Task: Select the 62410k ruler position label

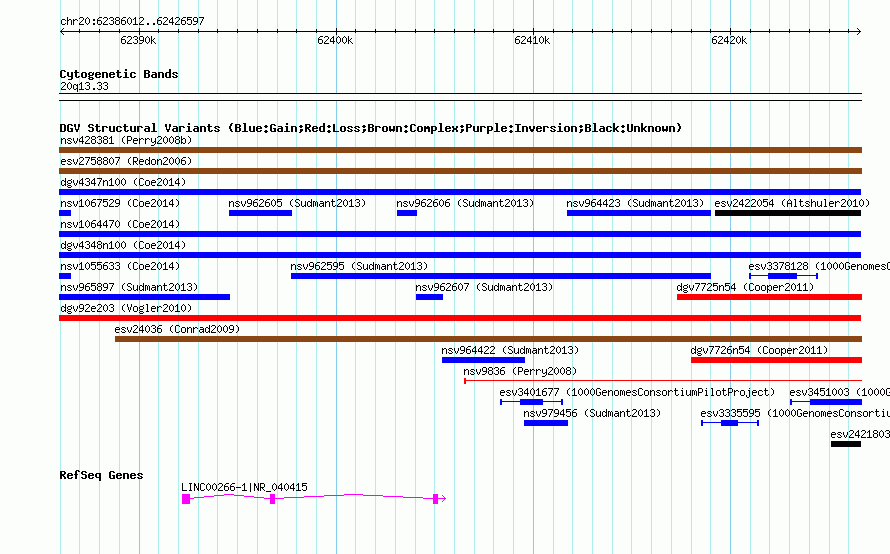Action: pyautogui.click(x=532, y=40)
